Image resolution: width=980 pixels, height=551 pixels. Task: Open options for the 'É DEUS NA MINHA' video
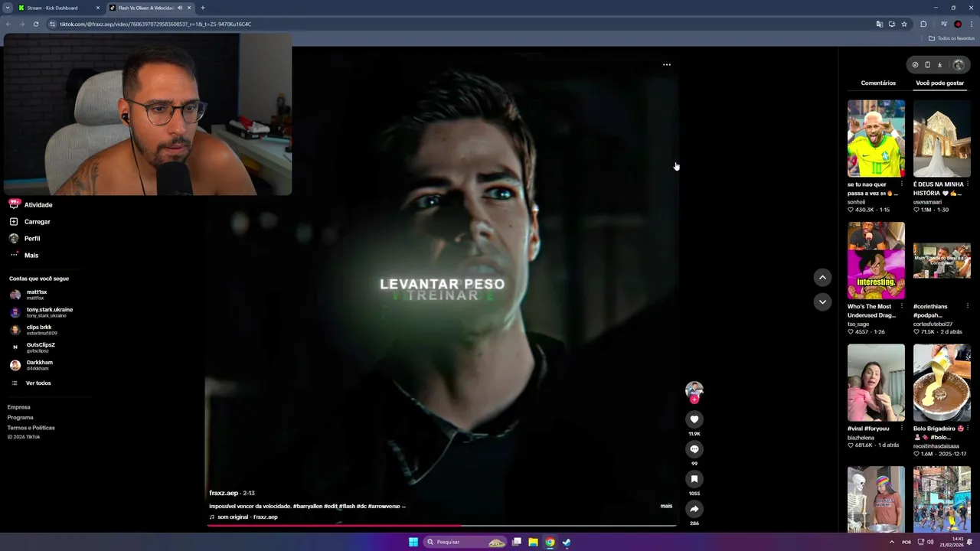click(x=968, y=184)
